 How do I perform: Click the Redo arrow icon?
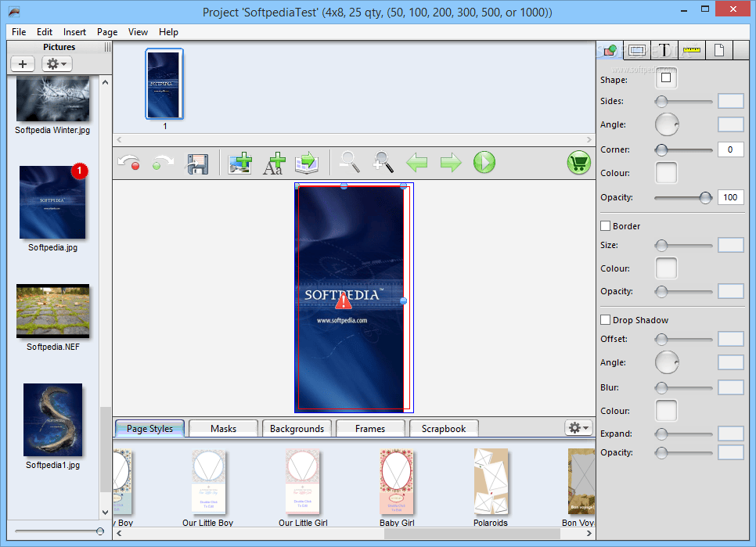click(163, 163)
